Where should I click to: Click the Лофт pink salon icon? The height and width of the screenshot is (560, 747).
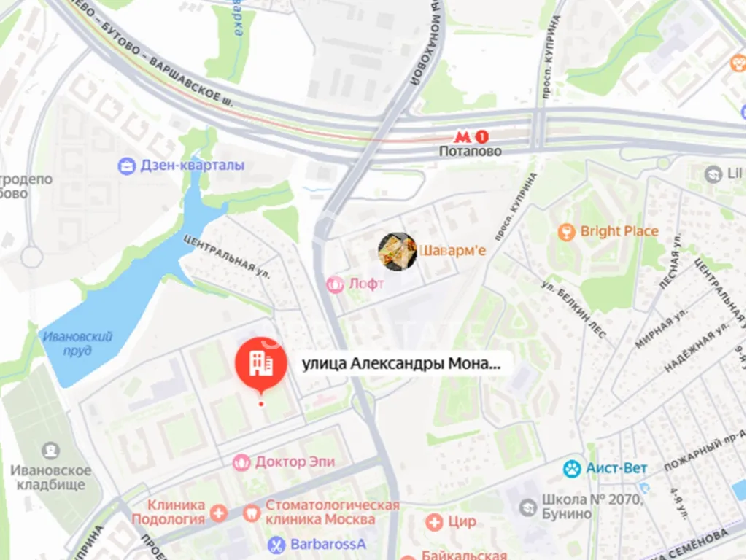[x=335, y=285]
